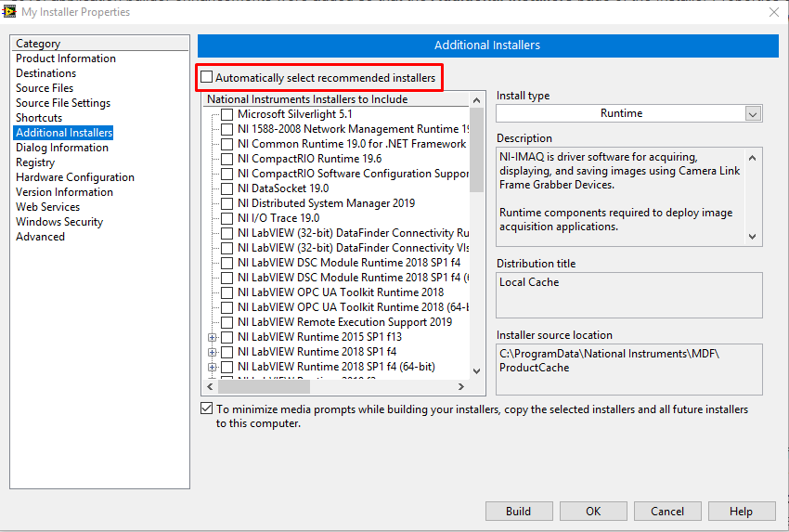Screen dimensions: 789x532
Task: Uncheck the minimize media prompts checkbox
Action: coord(206,409)
